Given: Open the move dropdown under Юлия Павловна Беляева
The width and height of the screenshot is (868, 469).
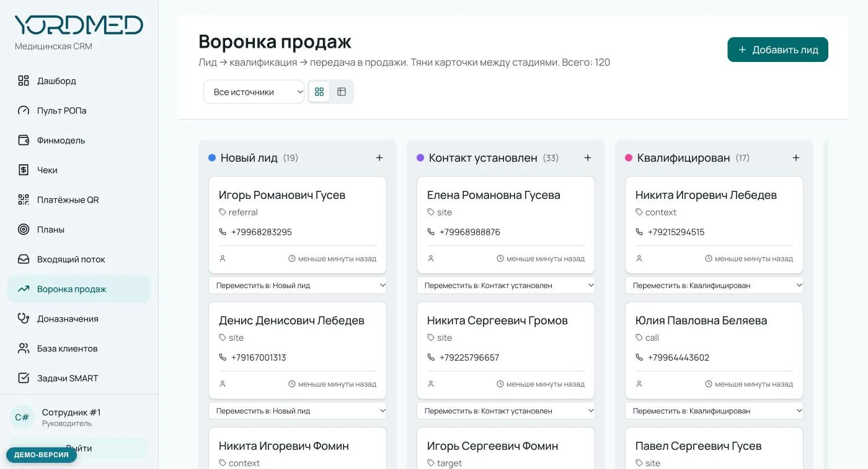Looking at the screenshot, I should [714, 411].
